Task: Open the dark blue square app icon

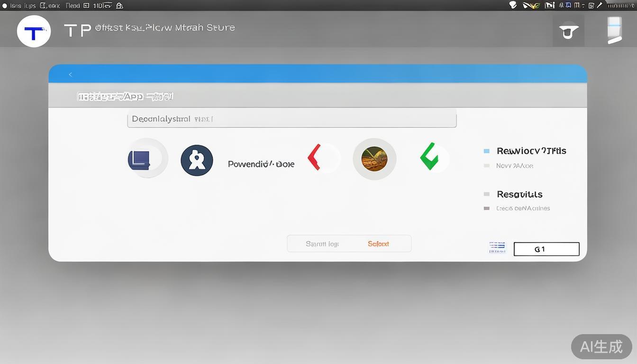Action: 140,159
